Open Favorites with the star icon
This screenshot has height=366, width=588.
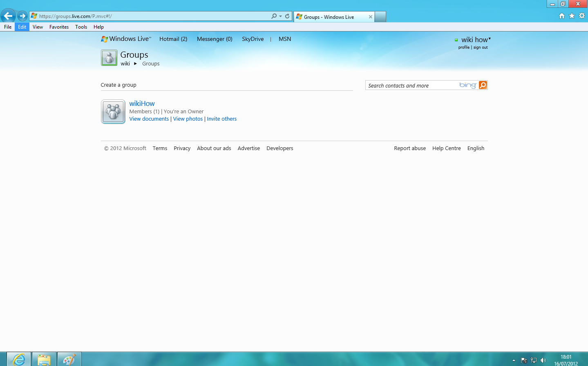572,16
